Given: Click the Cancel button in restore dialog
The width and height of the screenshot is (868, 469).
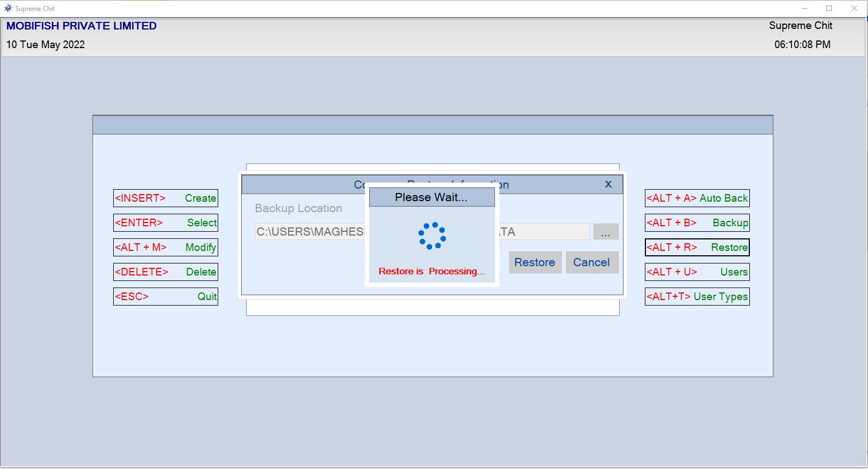Looking at the screenshot, I should click(592, 262).
